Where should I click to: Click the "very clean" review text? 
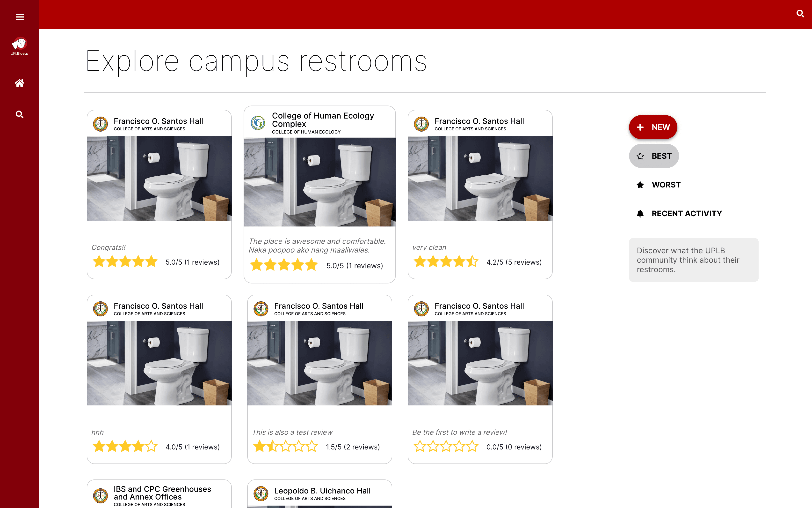(x=429, y=247)
